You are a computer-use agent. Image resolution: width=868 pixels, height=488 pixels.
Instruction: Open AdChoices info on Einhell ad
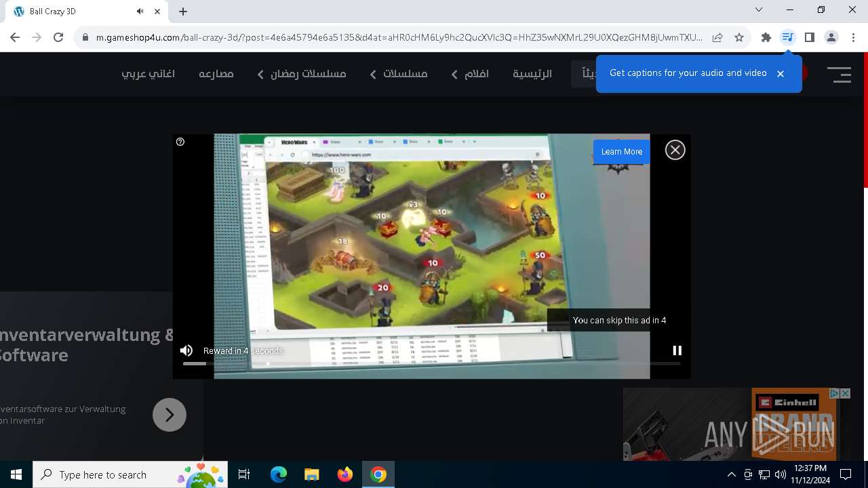(835, 393)
